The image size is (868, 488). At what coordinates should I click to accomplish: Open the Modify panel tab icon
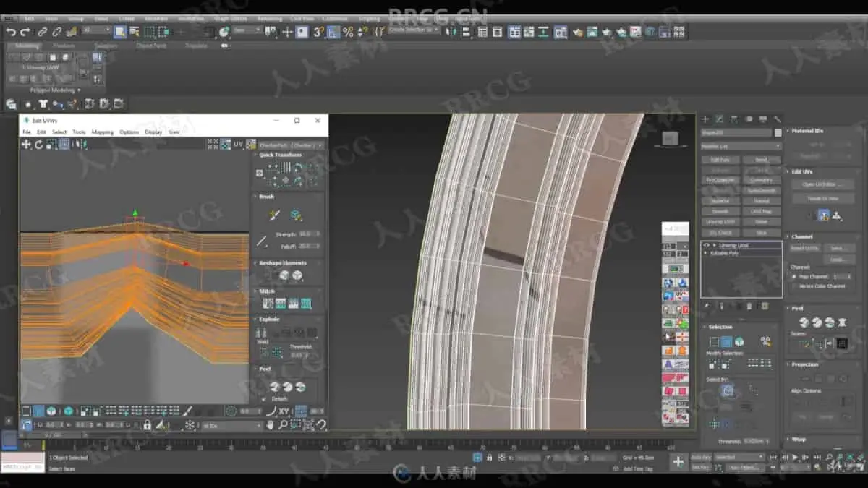[x=720, y=119]
